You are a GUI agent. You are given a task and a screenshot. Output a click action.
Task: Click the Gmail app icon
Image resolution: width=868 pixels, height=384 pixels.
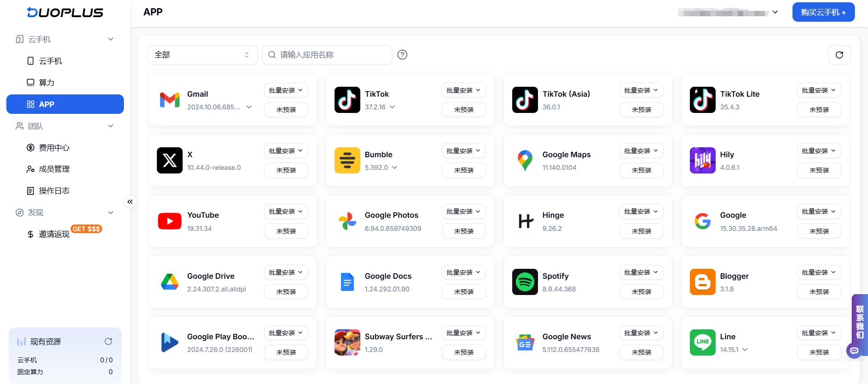click(x=170, y=100)
